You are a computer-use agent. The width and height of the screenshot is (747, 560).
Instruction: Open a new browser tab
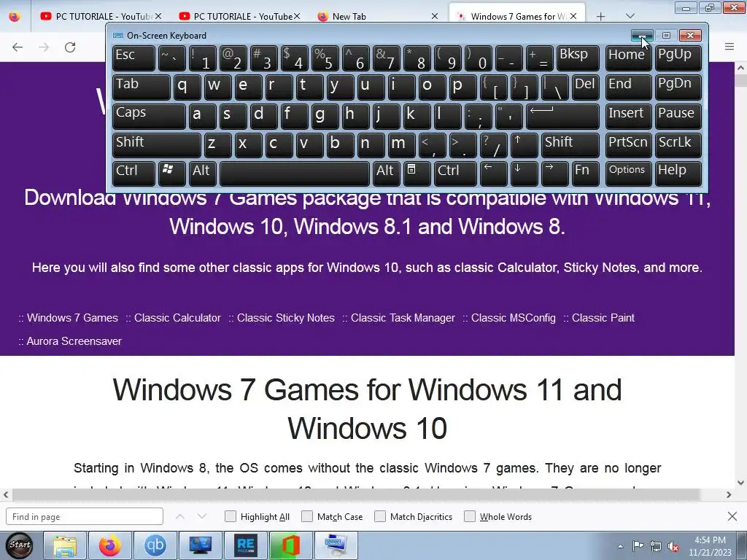pyautogui.click(x=601, y=17)
